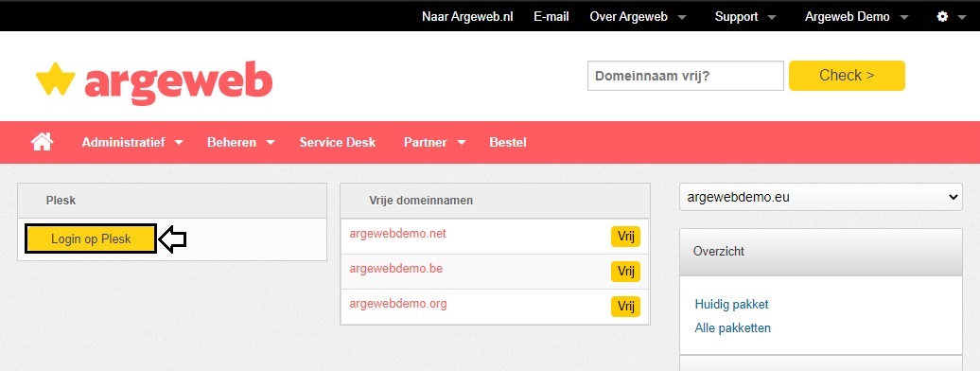Click the Overzicht panel header
This screenshot has width=980, height=371.
[821, 252]
